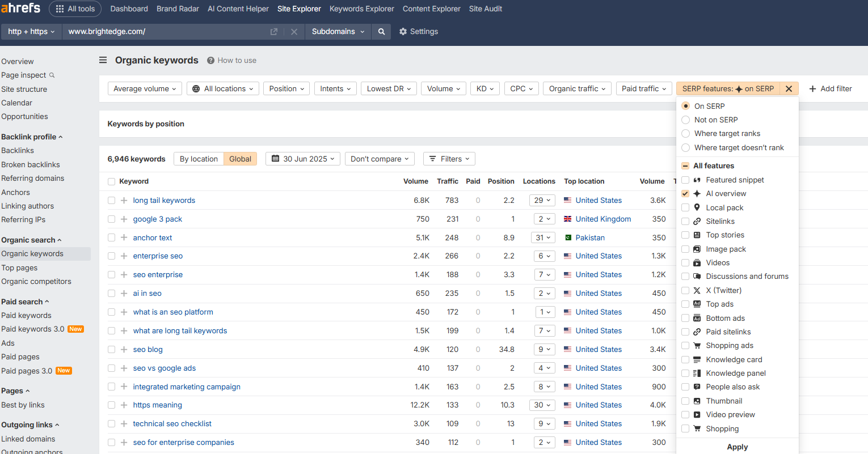The image size is (868, 454).
Task: Open the Filters button
Action: click(x=449, y=159)
